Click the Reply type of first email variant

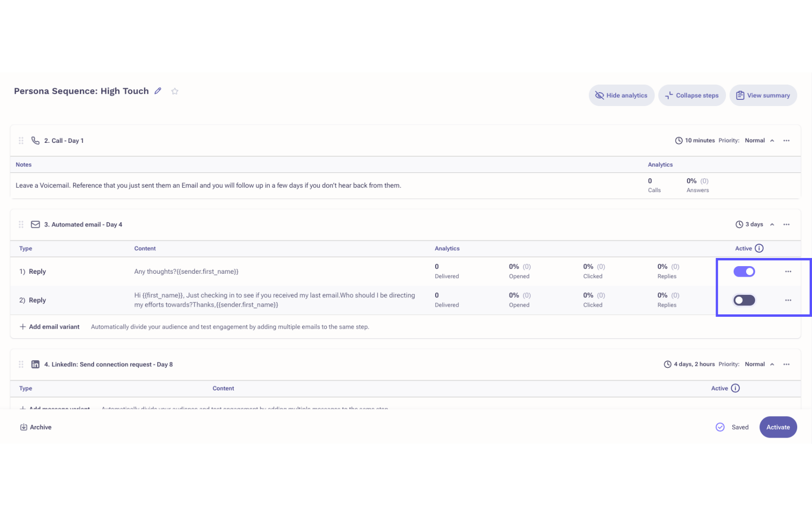coord(37,271)
